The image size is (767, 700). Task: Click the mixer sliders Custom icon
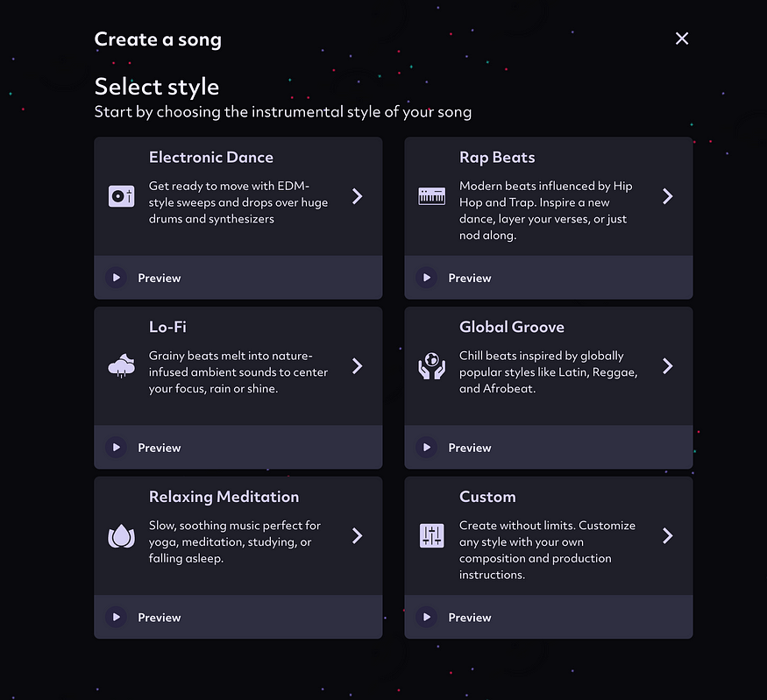(431, 536)
